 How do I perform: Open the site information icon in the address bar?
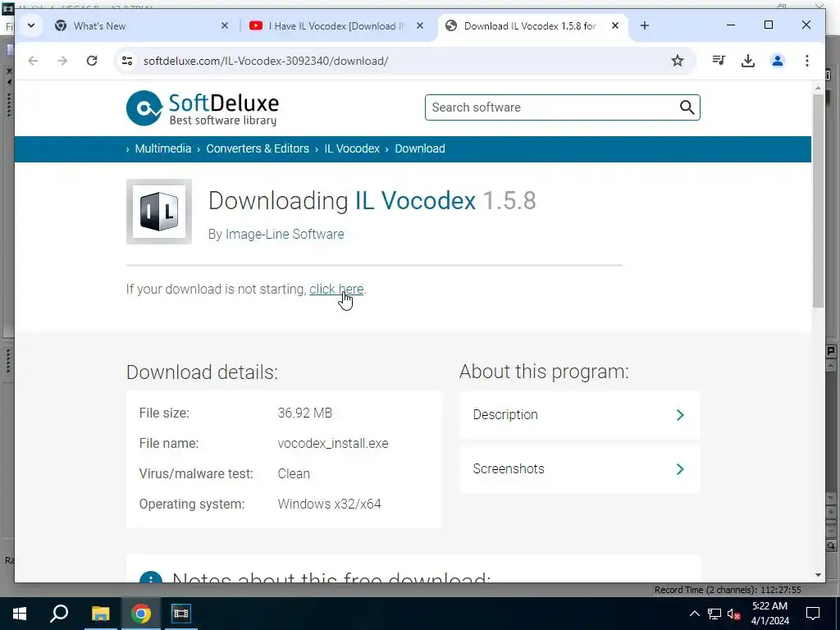(x=127, y=61)
